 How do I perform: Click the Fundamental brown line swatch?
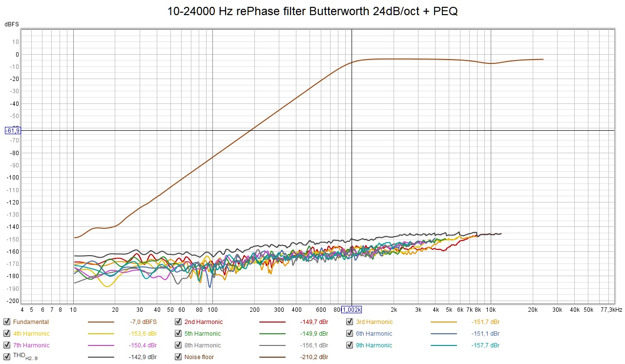point(101,322)
